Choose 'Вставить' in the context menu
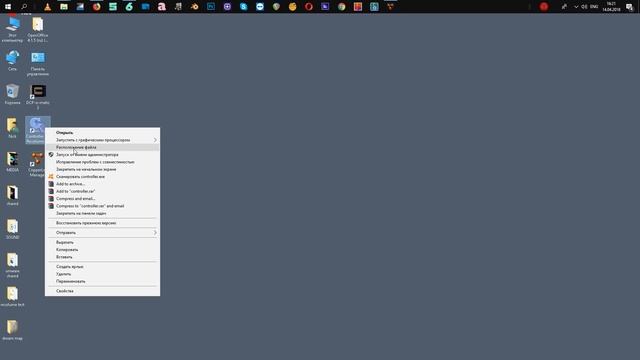Screen dimensions: 640x360 [x=102, y=257]
